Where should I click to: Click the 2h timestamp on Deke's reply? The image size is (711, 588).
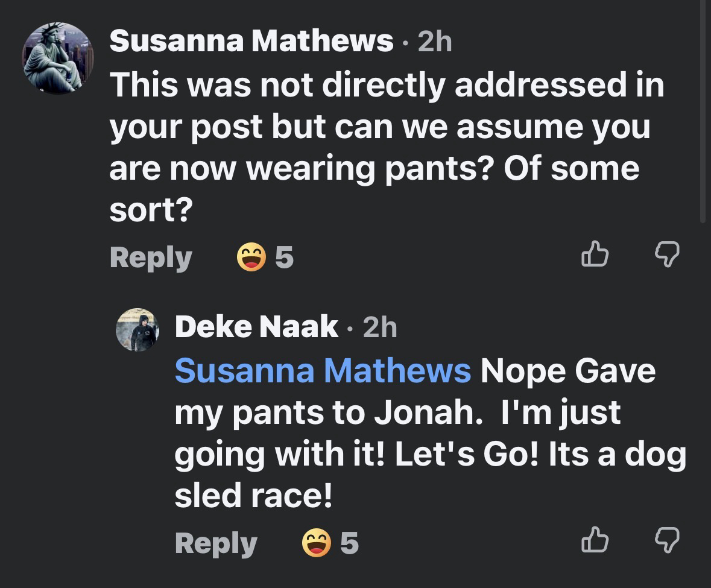pos(380,327)
